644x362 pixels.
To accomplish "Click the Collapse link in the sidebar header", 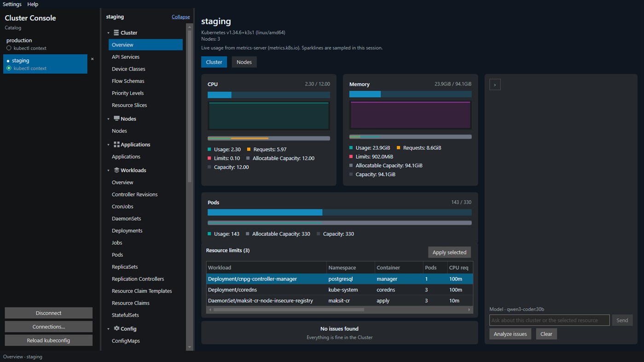I will click(x=181, y=17).
